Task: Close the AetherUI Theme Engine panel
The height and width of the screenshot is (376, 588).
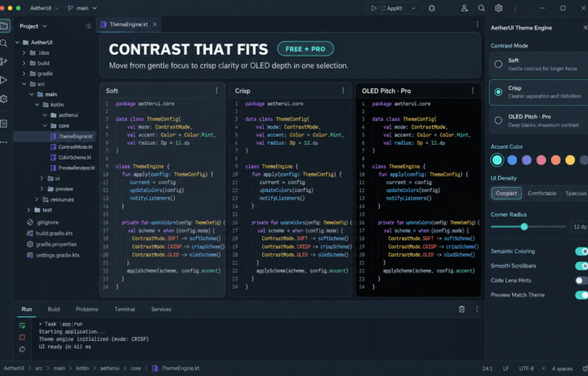Action: click(x=585, y=28)
